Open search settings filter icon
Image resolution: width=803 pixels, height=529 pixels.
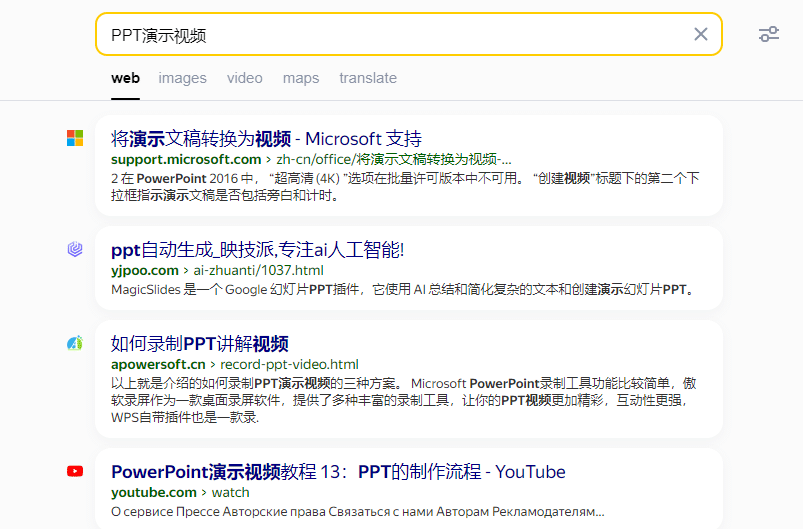click(x=769, y=34)
